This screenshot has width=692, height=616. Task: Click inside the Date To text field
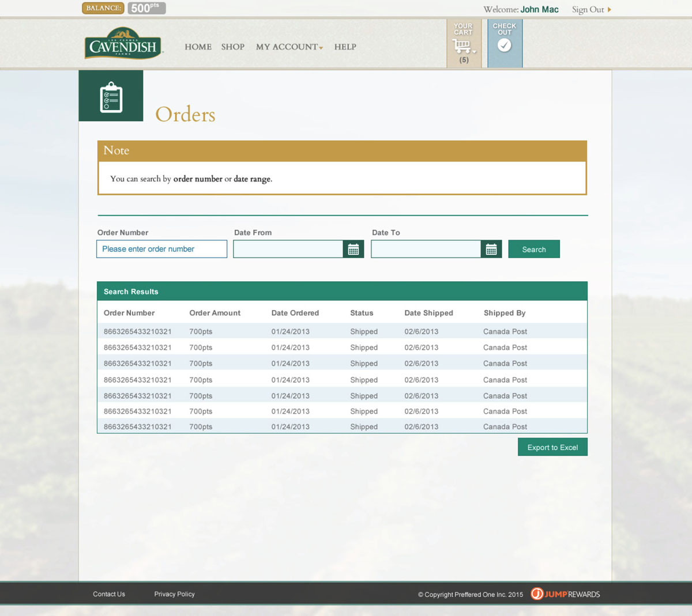(426, 250)
